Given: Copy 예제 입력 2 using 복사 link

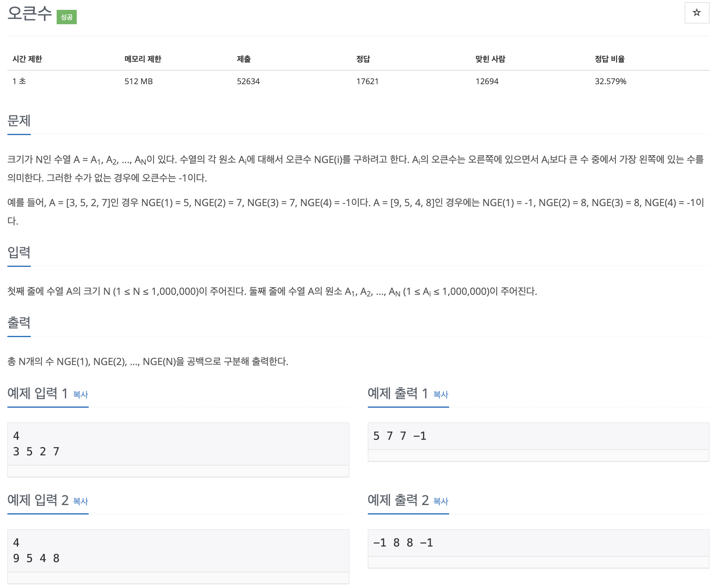Looking at the screenshot, I should click(x=80, y=501).
